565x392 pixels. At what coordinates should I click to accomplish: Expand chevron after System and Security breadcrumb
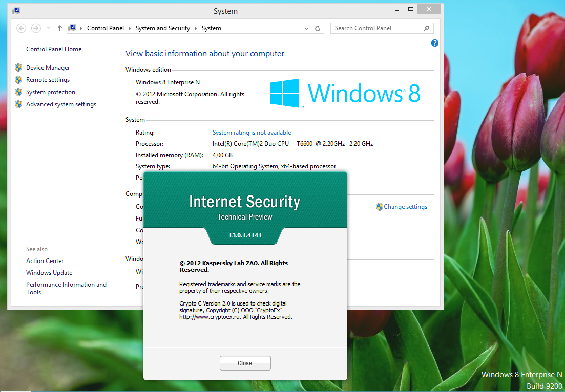(196, 28)
